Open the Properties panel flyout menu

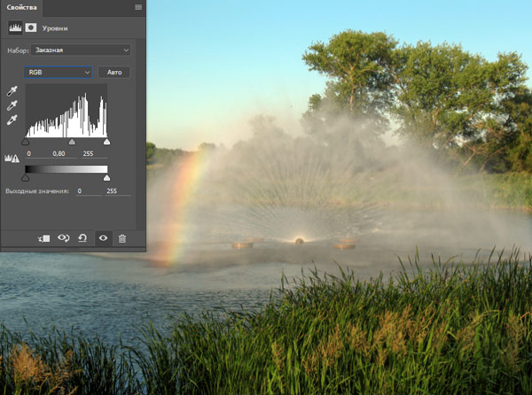(138, 7)
